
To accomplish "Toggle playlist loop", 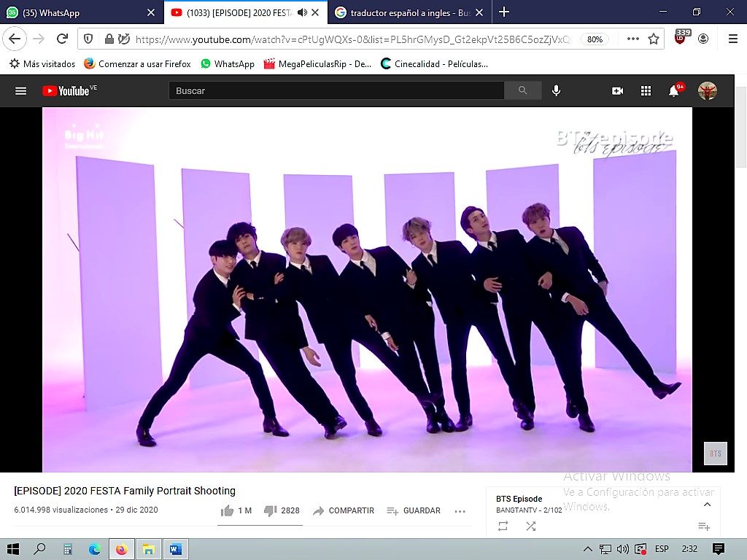I will tap(503, 526).
